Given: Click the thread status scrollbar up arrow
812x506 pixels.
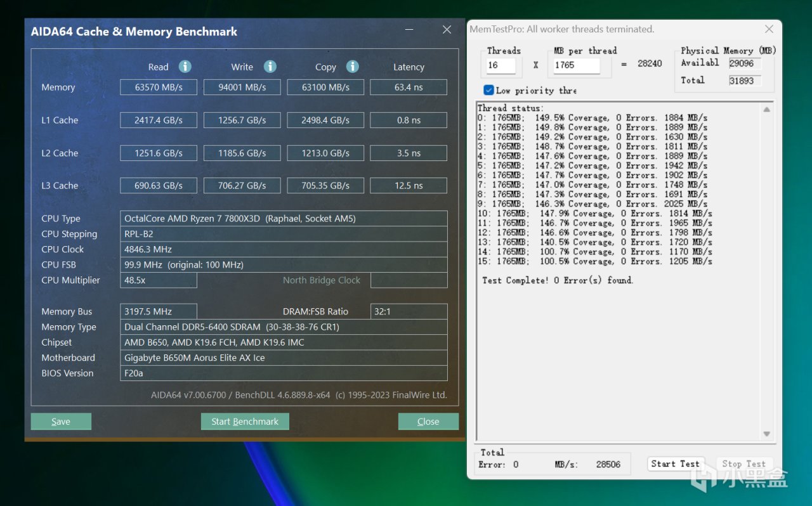Looking at the screenshot, I should point(766,110).
